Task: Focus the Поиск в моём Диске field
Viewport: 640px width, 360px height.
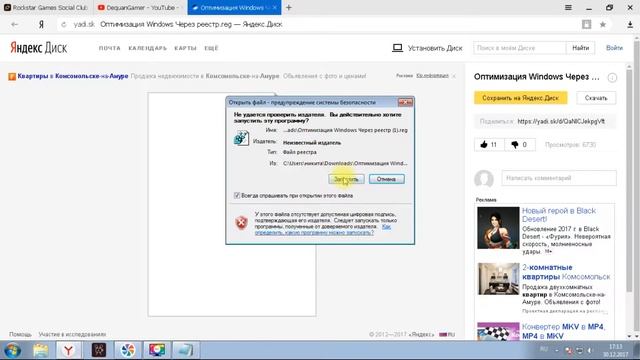Action: (x=520, y=48)
